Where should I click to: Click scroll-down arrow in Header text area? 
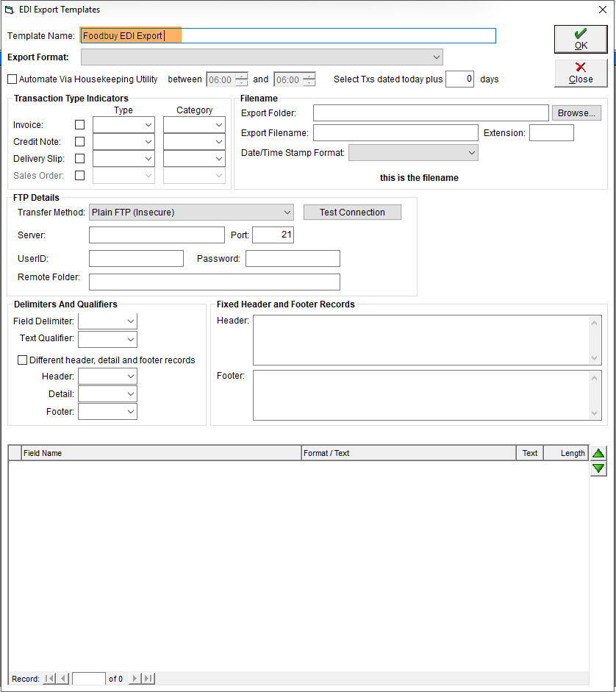(x=595, y=358)
